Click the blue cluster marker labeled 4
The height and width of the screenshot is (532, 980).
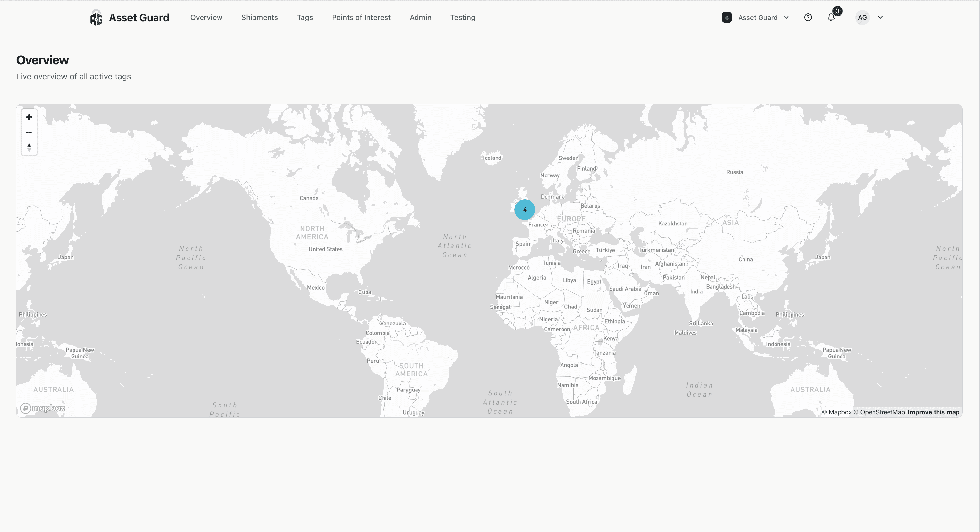click(x=525, y=210)
